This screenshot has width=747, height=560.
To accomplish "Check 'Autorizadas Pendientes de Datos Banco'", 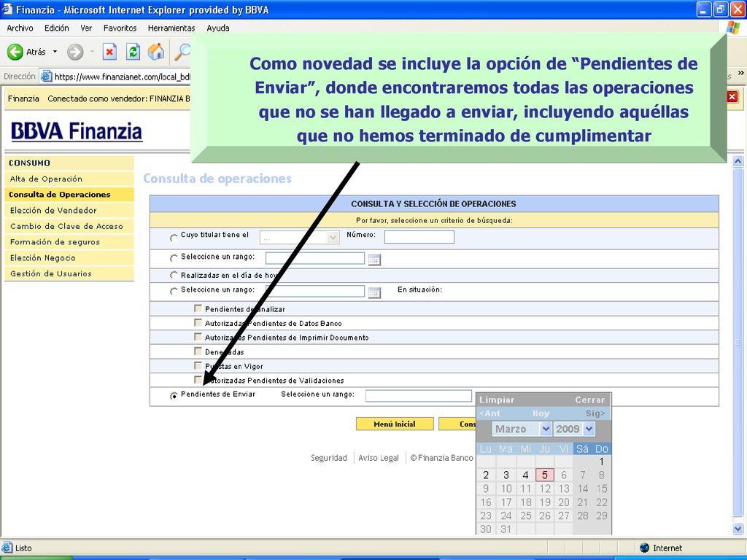I will click(x=198, y=323).
